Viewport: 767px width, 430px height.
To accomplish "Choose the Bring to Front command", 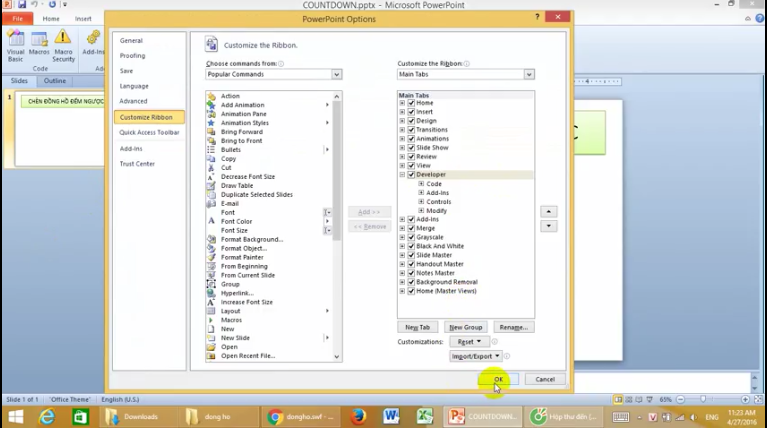I will coord(241,141).
